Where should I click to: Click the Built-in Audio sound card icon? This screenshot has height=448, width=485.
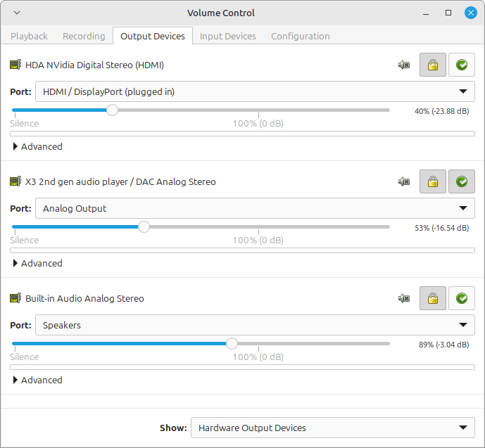coord(15,298)
